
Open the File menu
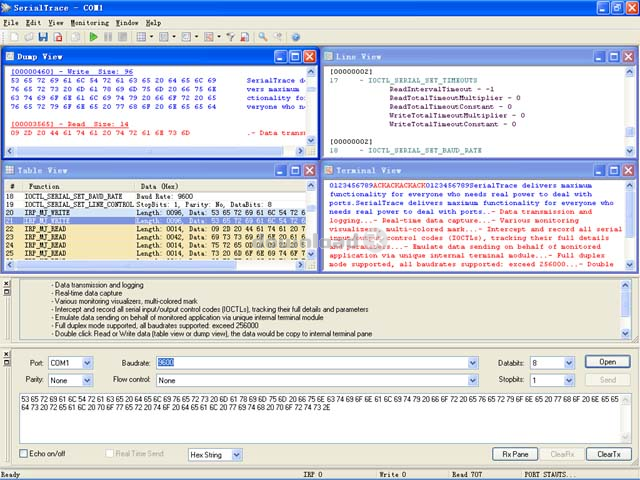(x=11, y=23)
